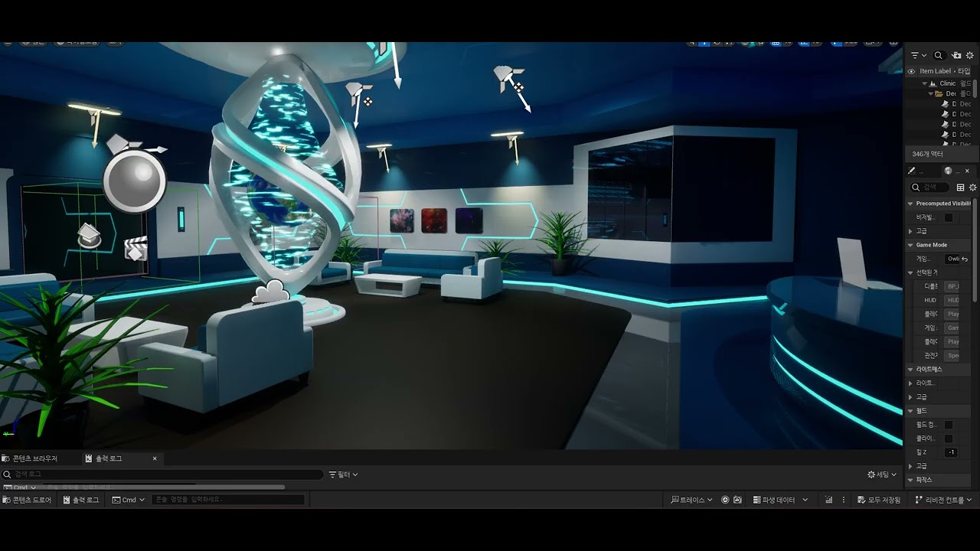Screen dimensions: 980x551
Task: Select the cloud actor icon in viewport
Action: 269,292
